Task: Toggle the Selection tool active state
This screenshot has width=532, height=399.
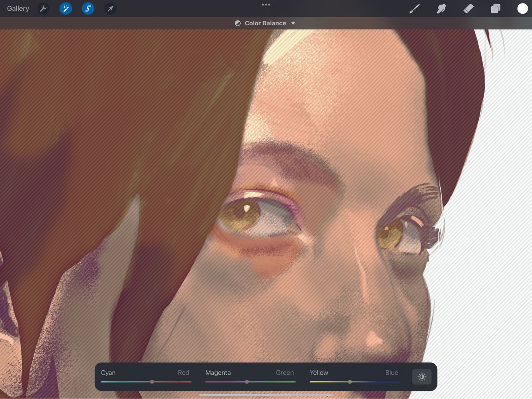Action: click(x=87, y=8)
